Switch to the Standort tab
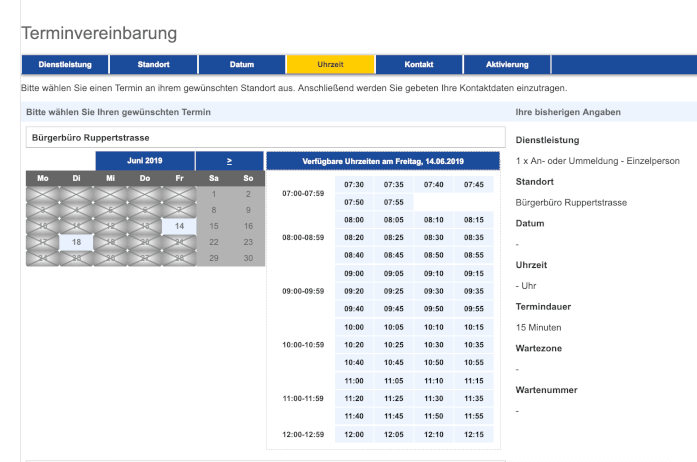Viewport: 697px width, 462px height. tap(153, 65)
